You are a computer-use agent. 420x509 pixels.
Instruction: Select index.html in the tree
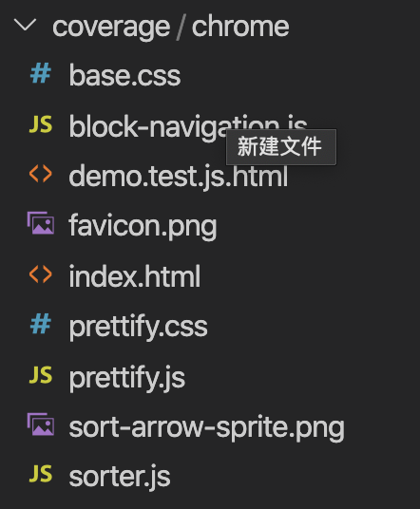(135, 276)
